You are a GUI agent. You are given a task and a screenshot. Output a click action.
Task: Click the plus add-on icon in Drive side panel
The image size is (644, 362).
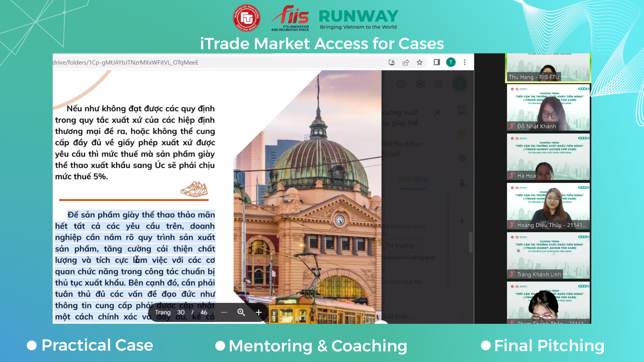tap(462, 221)
